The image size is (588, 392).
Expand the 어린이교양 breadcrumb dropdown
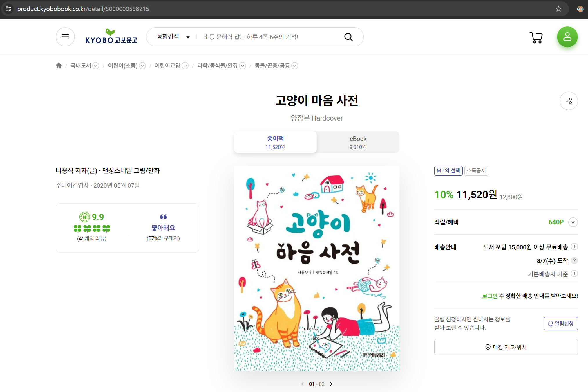pos(185,66)
